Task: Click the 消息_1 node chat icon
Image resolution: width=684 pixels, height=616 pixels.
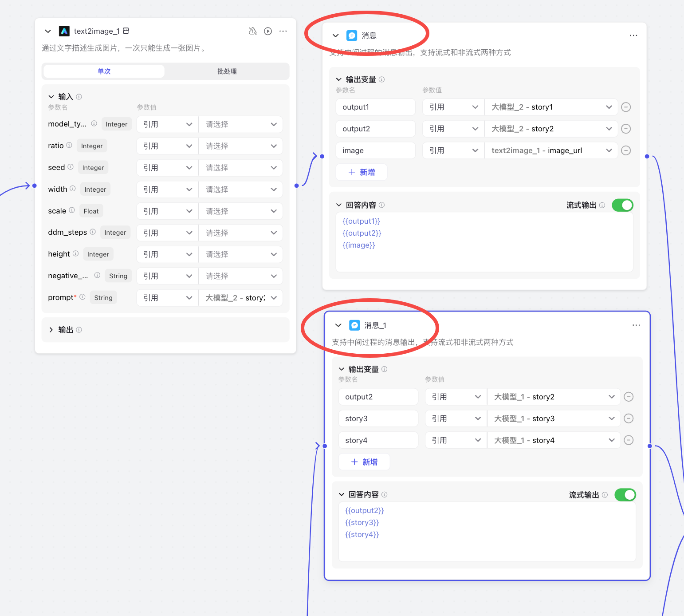Action: [x=354, y=325]
